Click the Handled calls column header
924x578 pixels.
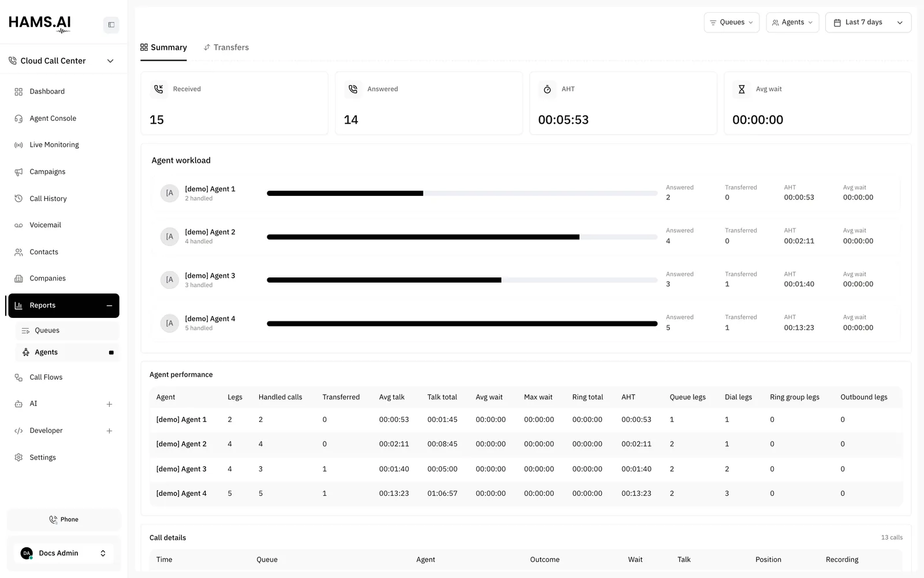[x=280, y=397]
